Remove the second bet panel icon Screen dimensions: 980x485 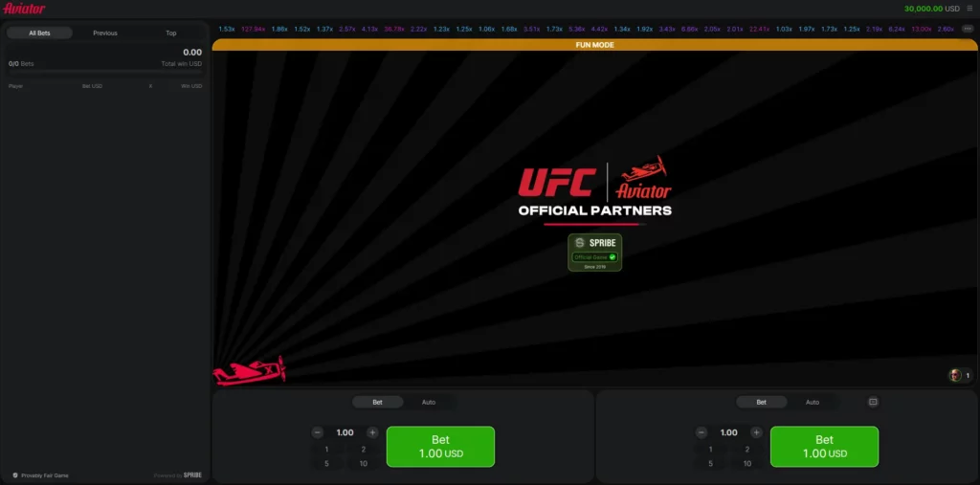point(873,402)
